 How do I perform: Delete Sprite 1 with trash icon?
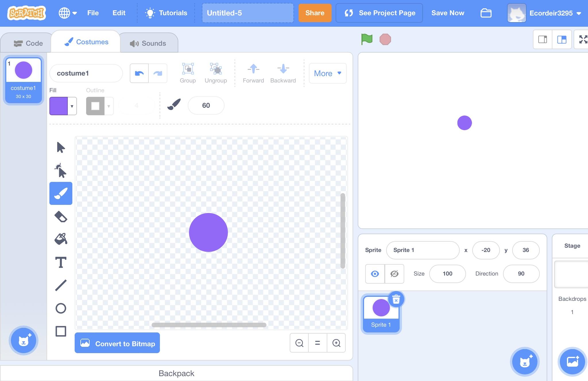[x=396, y=299]
